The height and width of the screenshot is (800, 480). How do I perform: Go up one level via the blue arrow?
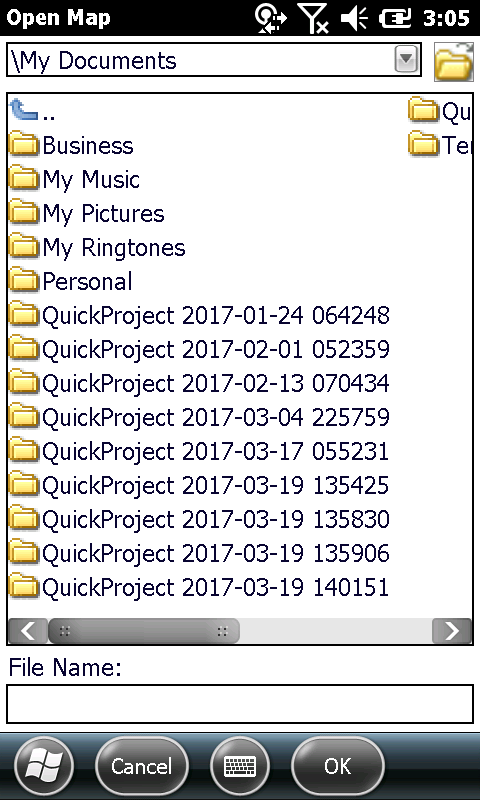(x=24, y=110)
